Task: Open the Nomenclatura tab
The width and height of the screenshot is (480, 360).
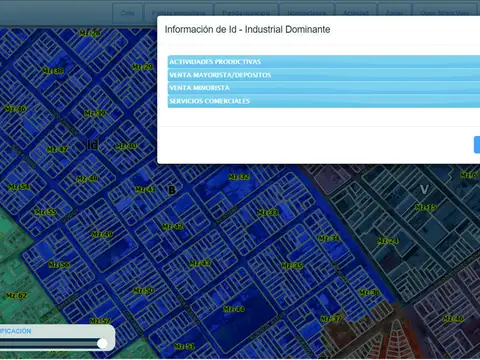Action: [307, 13]
